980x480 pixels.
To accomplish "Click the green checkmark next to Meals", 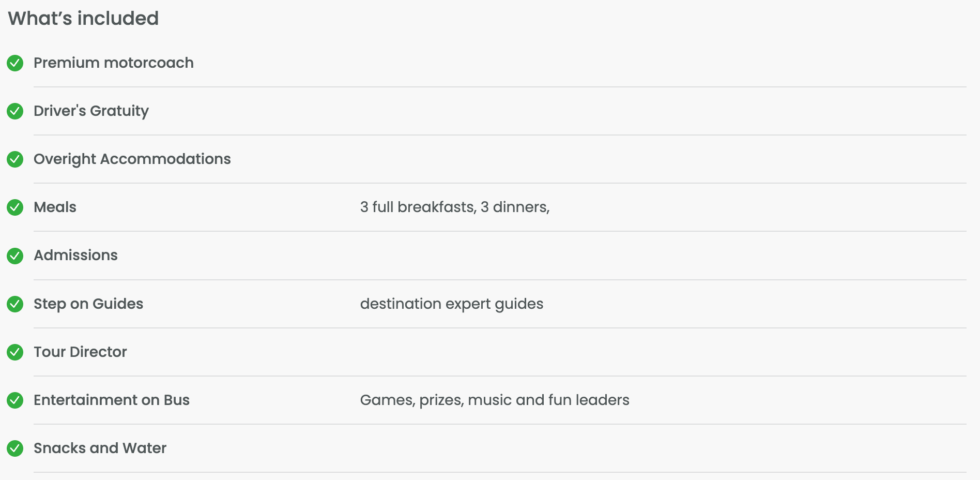I will [x=15, y=207].
